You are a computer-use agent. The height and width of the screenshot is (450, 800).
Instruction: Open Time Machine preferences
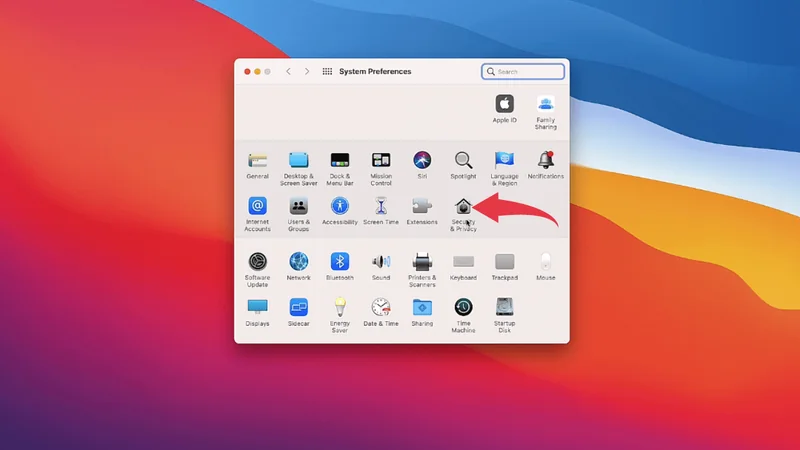click(463, 308)
